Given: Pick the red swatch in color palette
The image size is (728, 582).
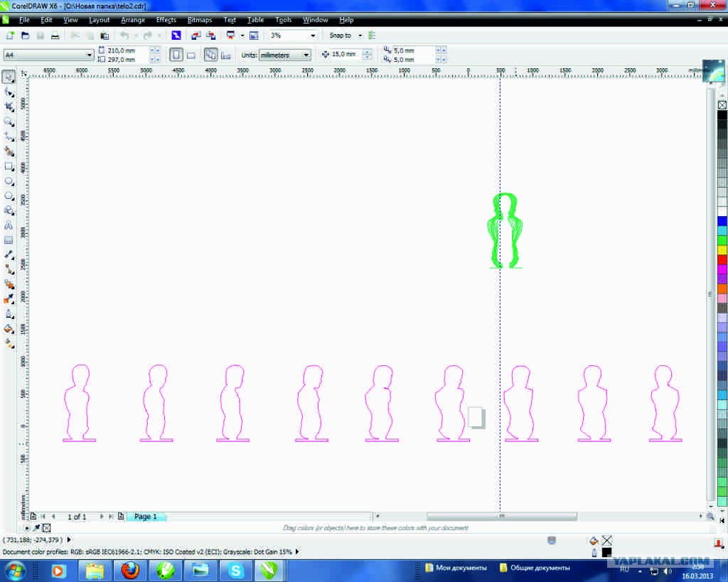Looking at the screenshot, I should pyautogui.click(x=722, y=260).
